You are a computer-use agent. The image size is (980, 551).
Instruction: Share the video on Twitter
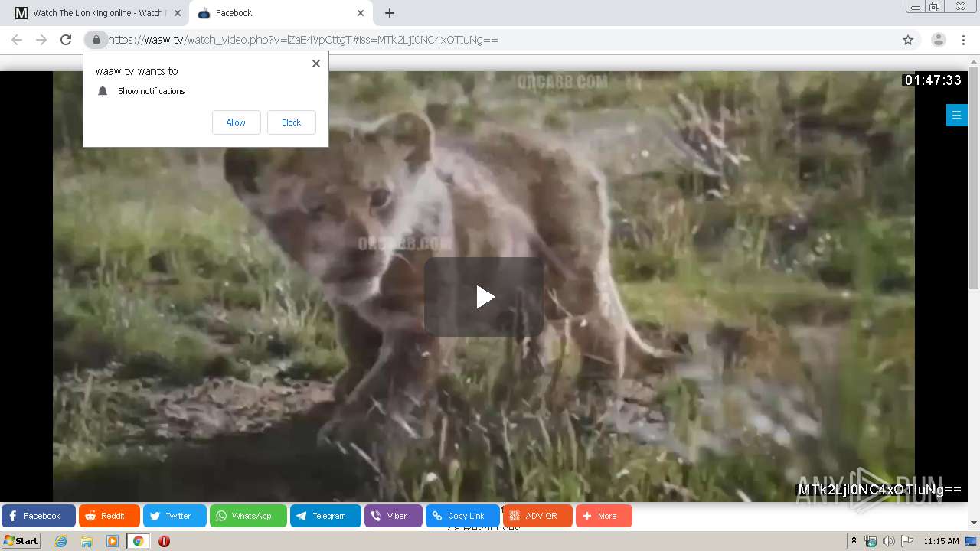click(x=175, y=516)
